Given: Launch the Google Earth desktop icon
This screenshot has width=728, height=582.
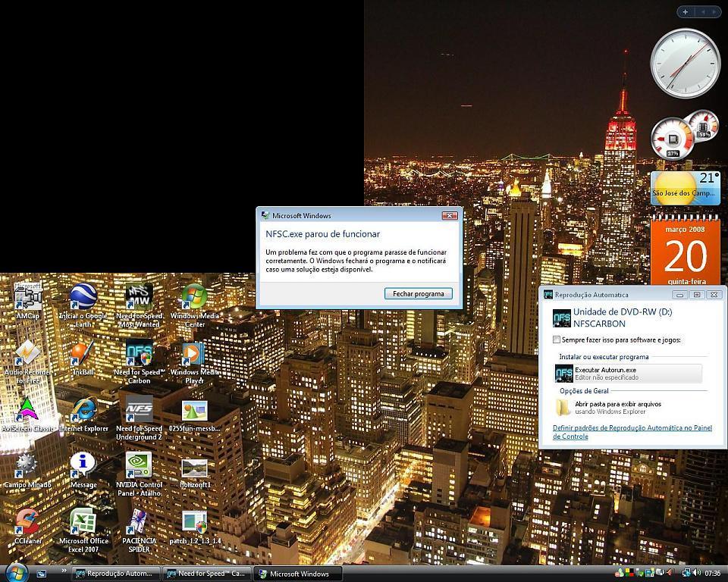Looking at the screenshot, I should coord(83,297).
